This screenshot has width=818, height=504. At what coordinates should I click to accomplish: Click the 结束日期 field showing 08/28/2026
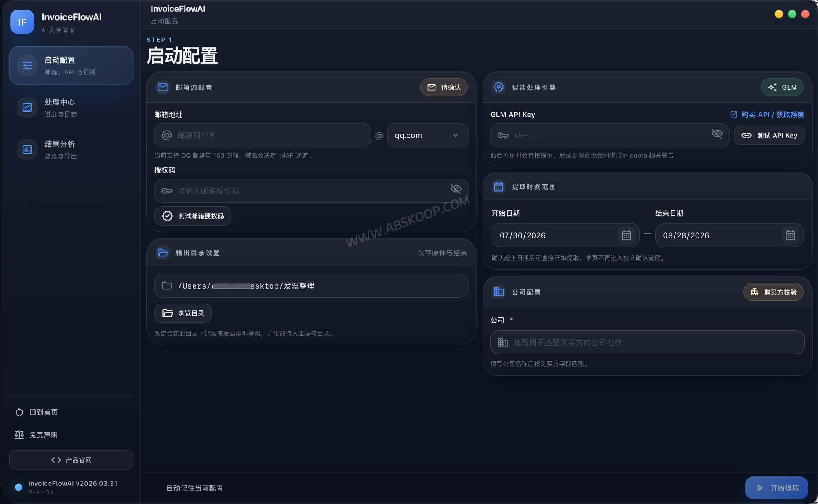click(x=729, y=235)
